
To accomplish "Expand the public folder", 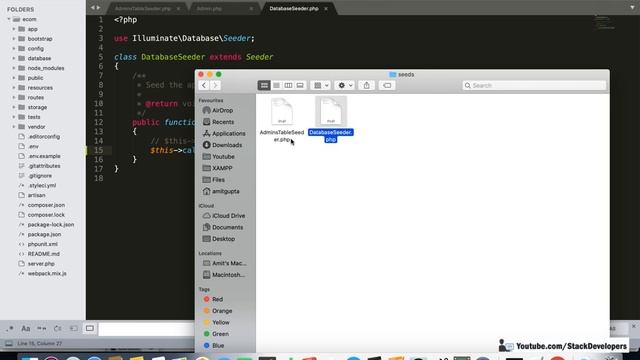I will point(13,78).
